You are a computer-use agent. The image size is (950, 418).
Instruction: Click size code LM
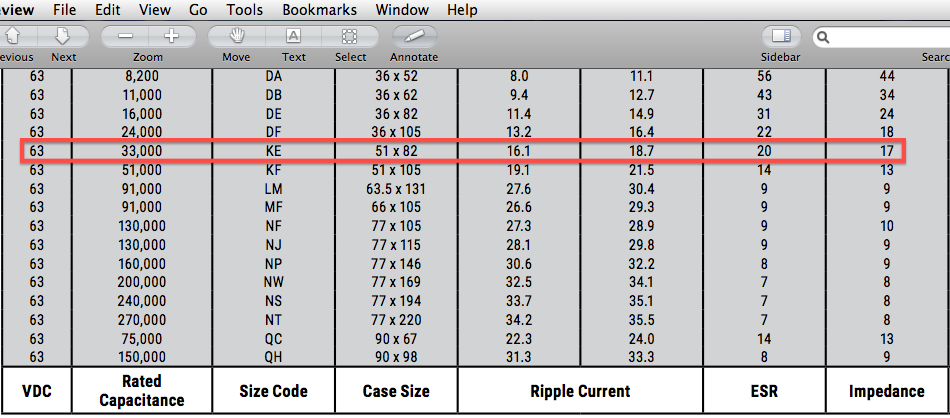[274, 188]
